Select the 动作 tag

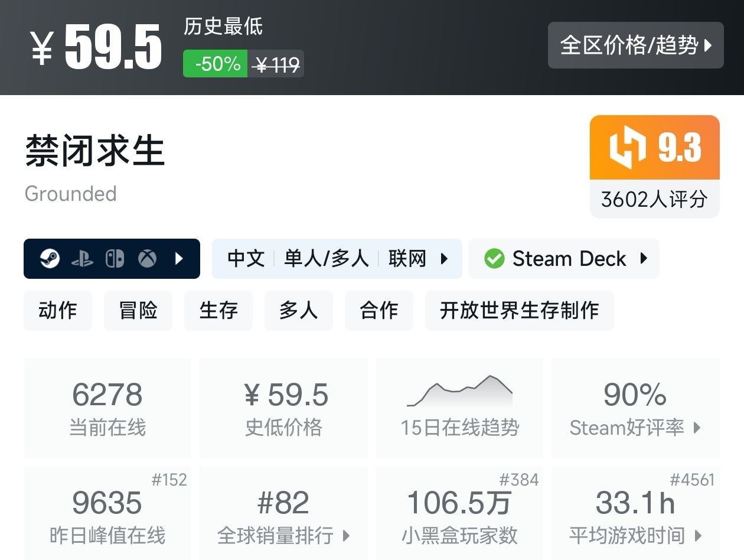(58, 310)
